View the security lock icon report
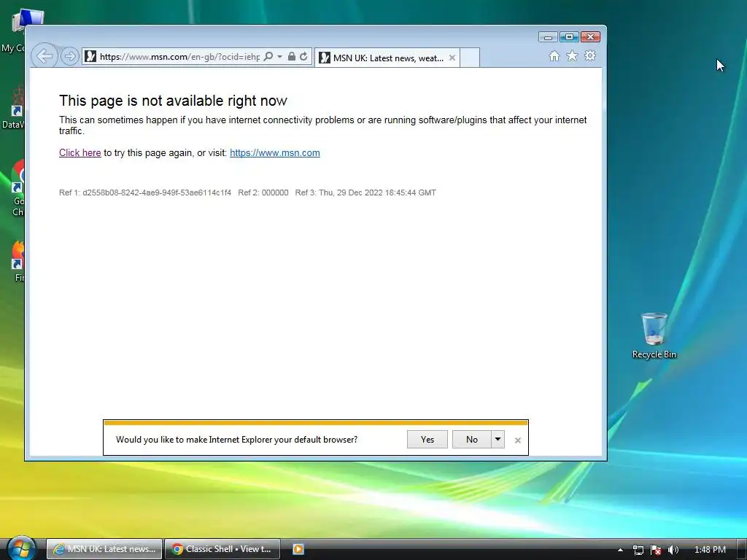The image size is (747, 560). pos(292,56)
